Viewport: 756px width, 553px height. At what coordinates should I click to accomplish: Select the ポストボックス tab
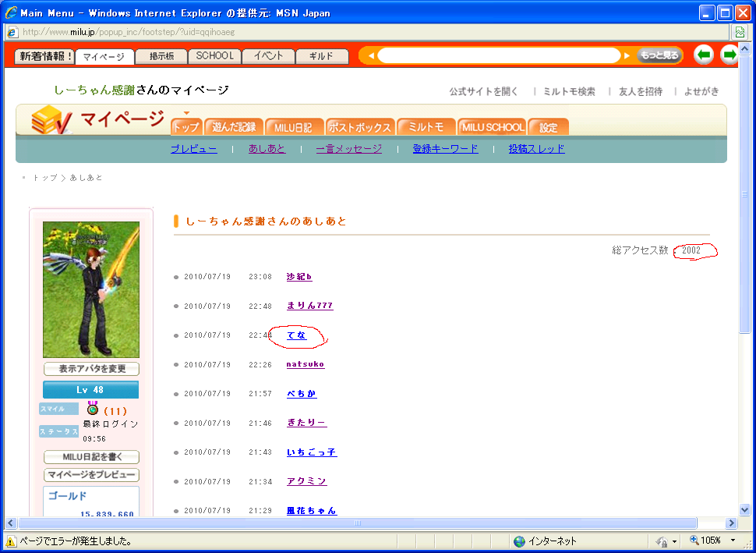point(359,127)
